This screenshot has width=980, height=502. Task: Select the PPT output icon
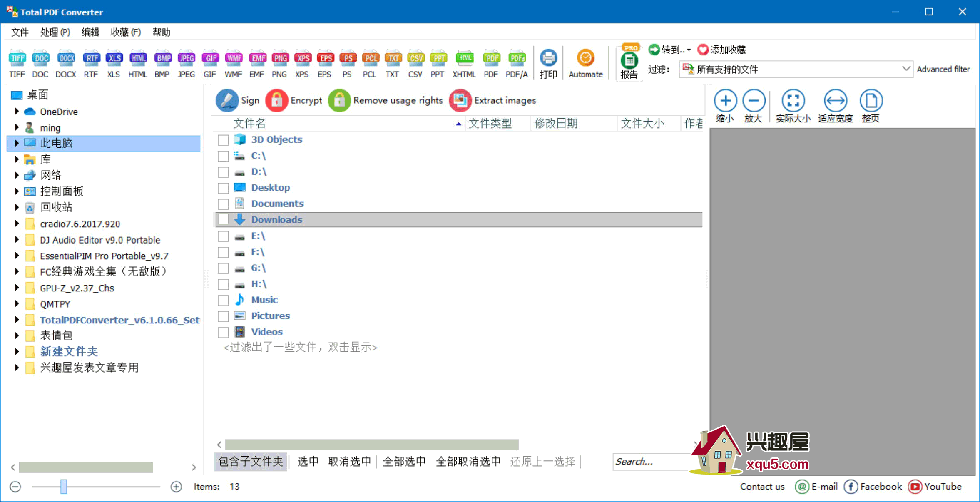(438, 64)
